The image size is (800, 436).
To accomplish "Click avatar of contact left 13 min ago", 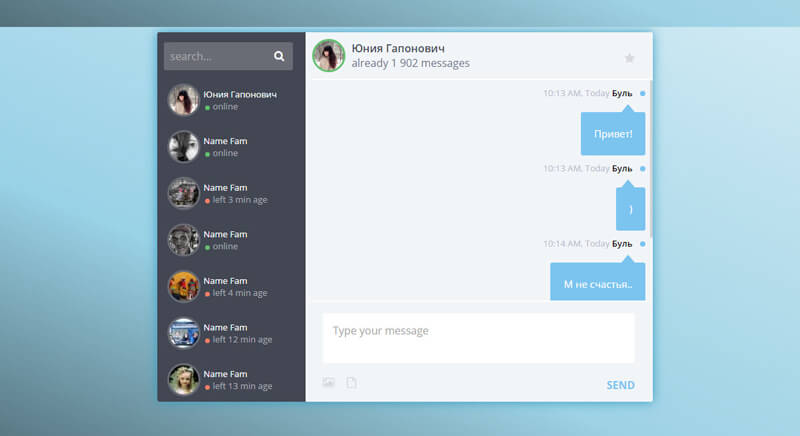I will (x=184, y=379).
